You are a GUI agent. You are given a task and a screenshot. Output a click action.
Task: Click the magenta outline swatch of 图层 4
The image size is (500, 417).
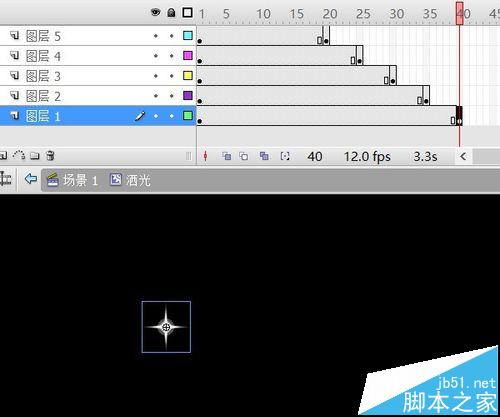(x=188, y=56)
